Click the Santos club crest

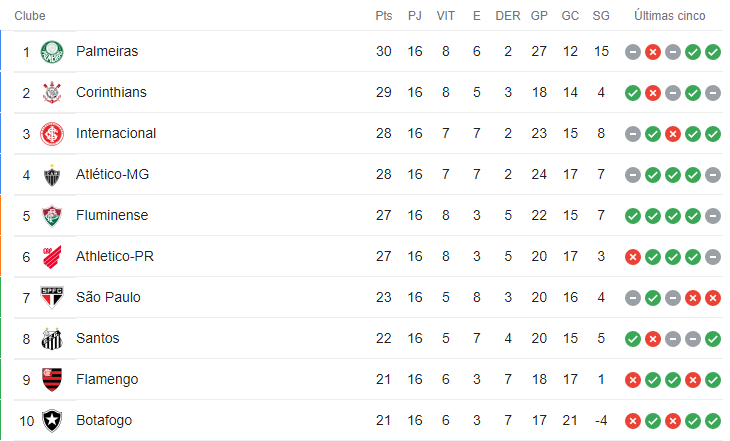52,339
